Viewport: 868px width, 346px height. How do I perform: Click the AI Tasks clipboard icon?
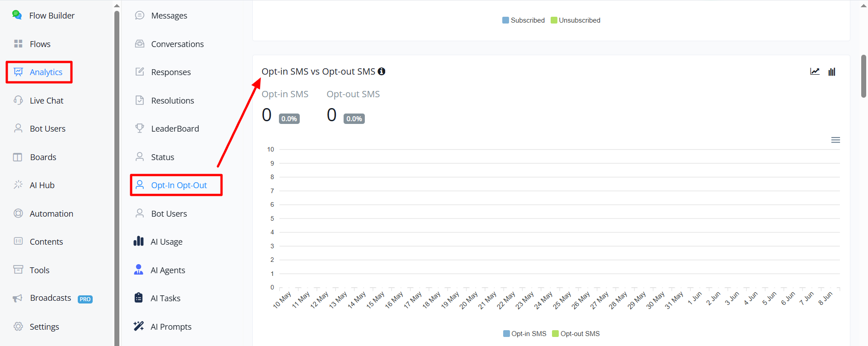[x=139, y=298]
